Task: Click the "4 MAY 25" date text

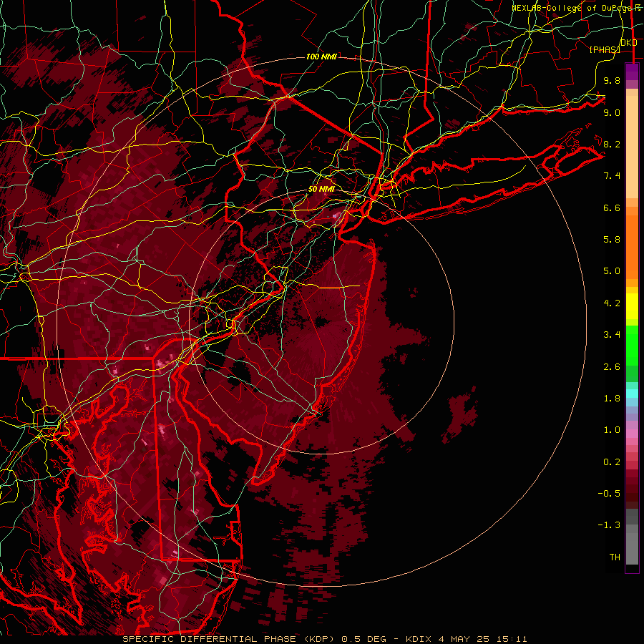Action: pos(462,639)
